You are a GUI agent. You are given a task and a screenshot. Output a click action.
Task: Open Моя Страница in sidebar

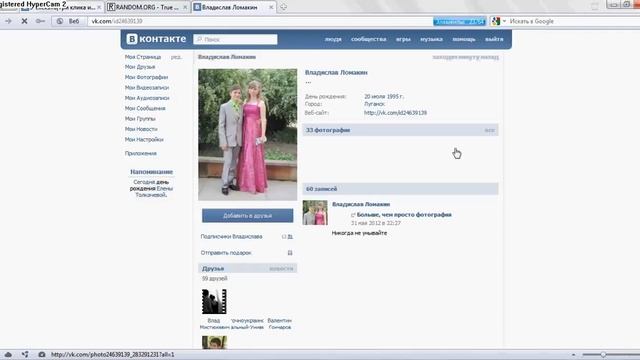click(143, 57)
